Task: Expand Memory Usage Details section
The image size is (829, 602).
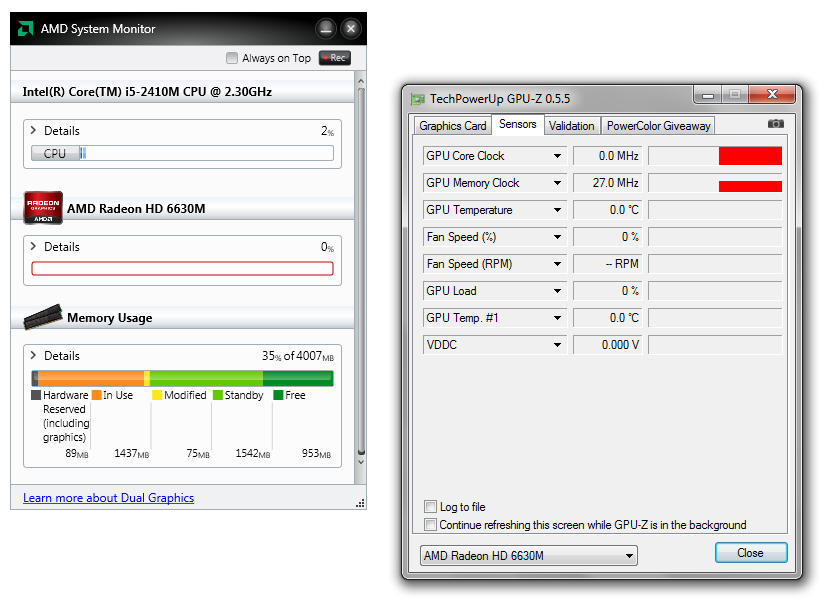Action: [x=33, y=355]
